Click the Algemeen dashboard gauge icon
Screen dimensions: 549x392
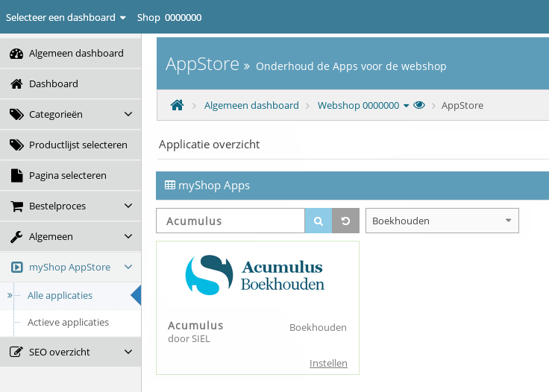click(x=16, y=54)
